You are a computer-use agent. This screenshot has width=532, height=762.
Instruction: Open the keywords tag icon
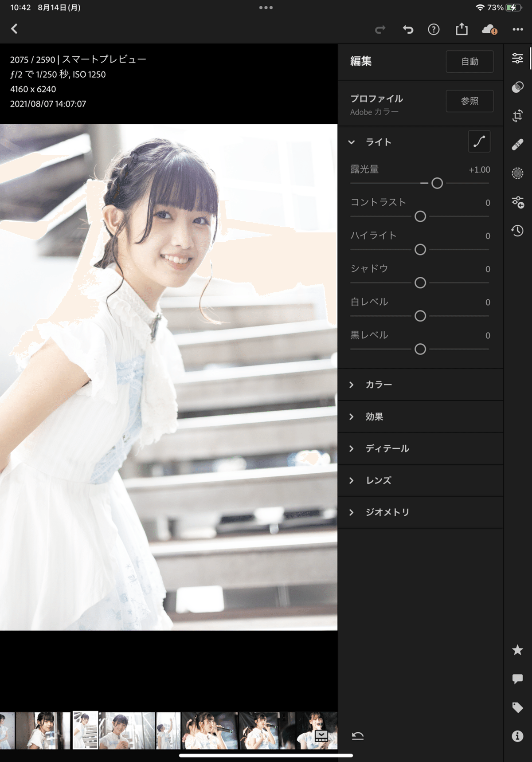517,707
